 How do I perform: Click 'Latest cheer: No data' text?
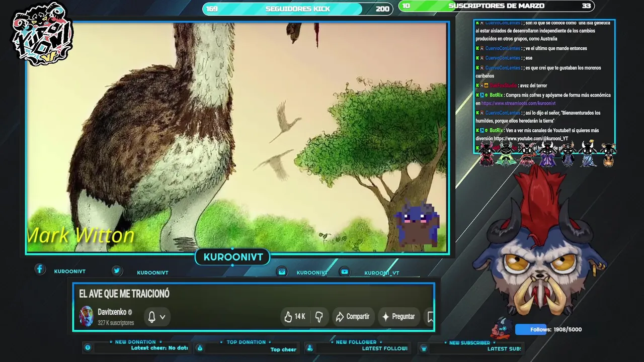click(159, 348)
